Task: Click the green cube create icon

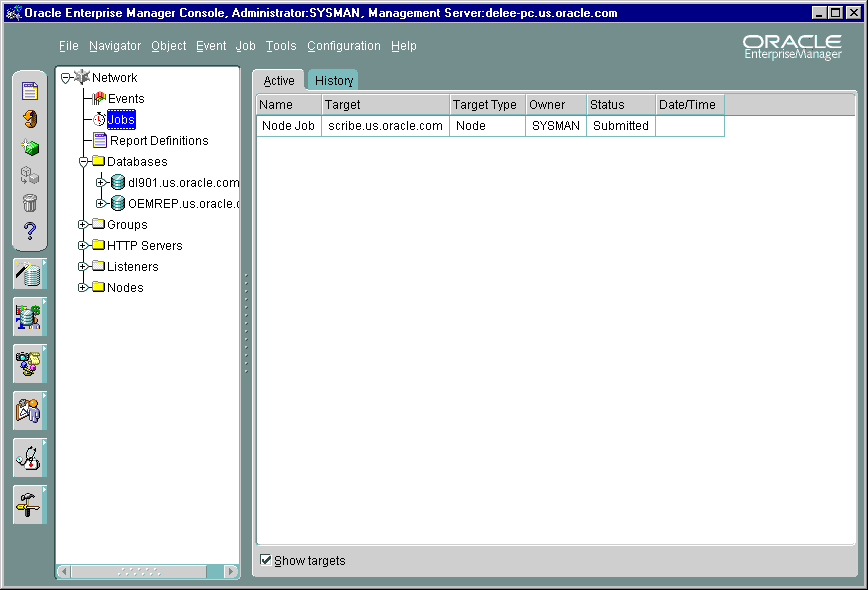Action: tap(30, 147)
